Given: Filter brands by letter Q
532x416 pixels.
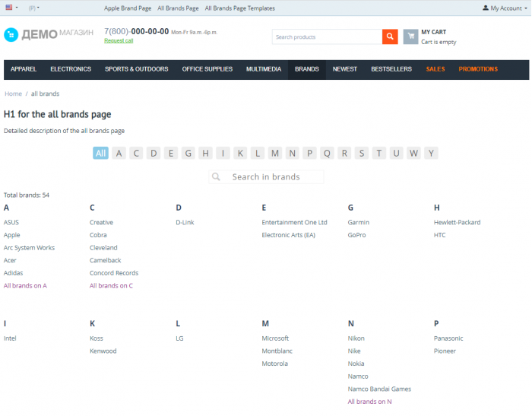Looking at the screenshot, I should click(327, 153).
